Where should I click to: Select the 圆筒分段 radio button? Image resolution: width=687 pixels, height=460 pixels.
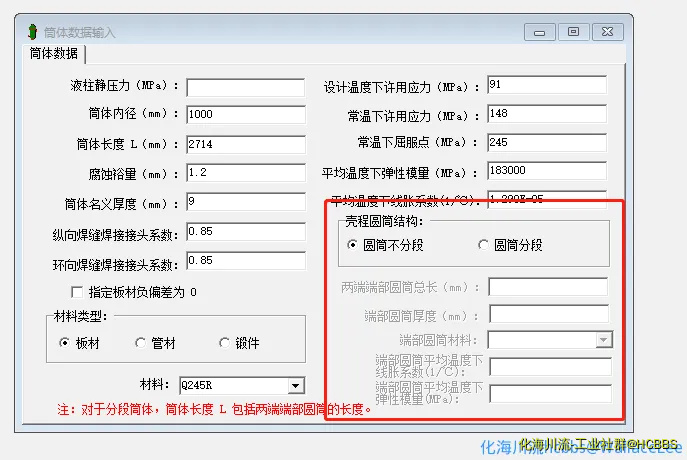(483, 244)
